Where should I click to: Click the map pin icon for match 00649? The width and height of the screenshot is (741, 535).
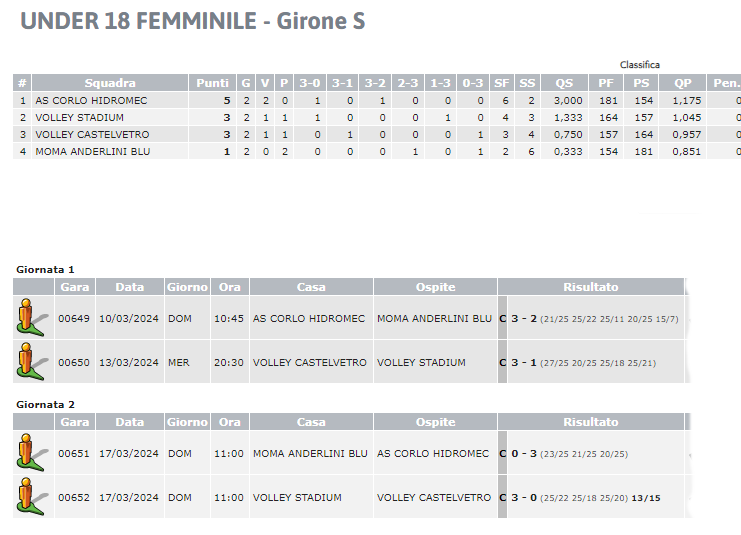[32, 318]
